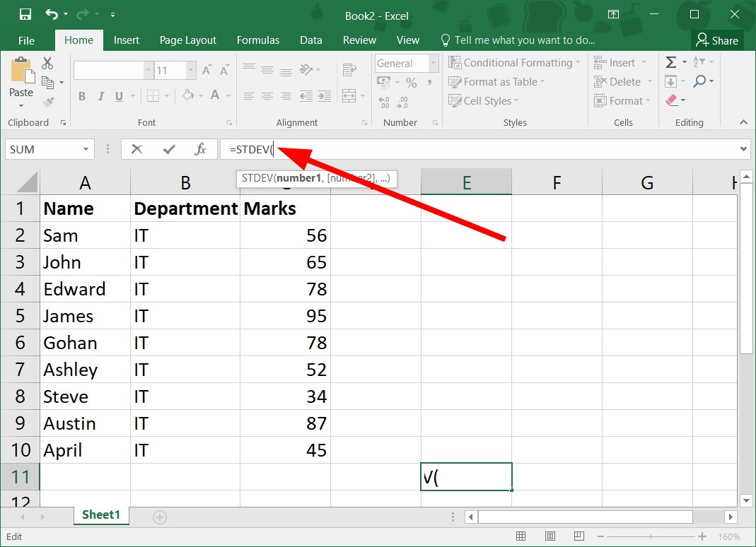Toggle Bold formatting button
The height and width of the screenshot is (547, 756).
click(82, 96)
